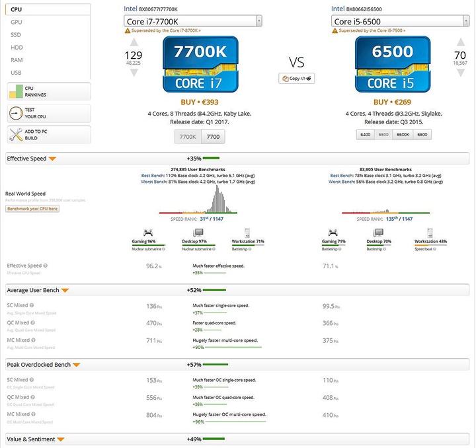476x448 pixels.
Task: Open the CPU Rankings bar chart icon
Action: 16,91
